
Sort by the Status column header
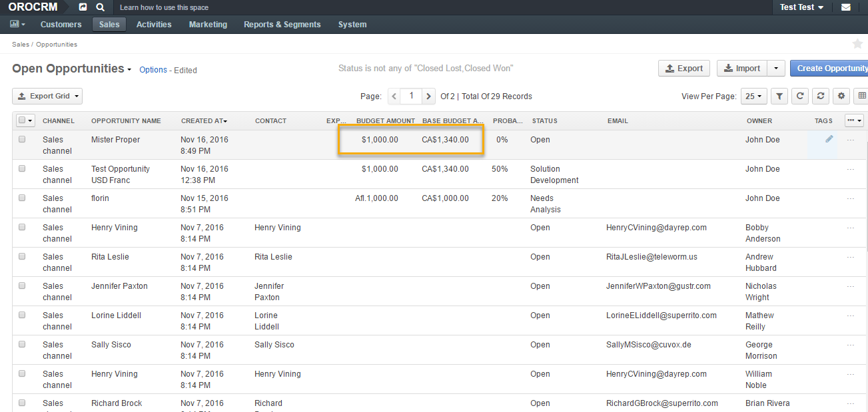pos(544,121)
